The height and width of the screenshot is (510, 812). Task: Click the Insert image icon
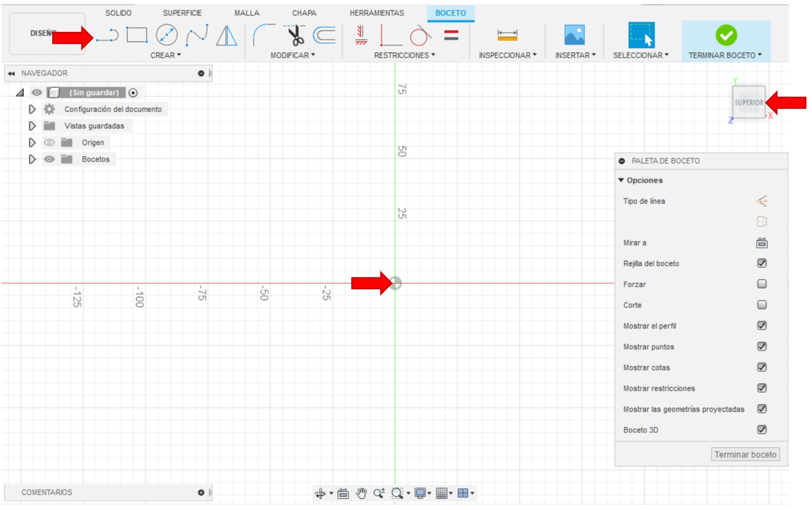click(574, 36)
